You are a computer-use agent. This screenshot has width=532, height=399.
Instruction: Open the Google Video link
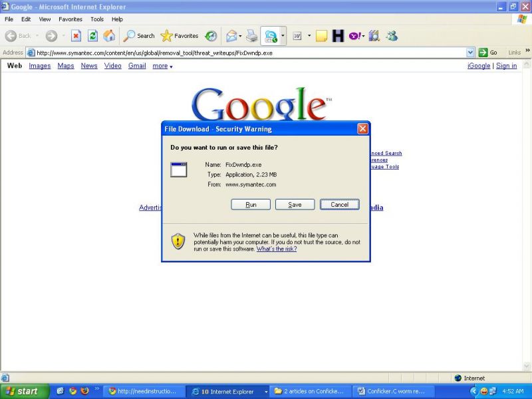click(x=112, y=66)
